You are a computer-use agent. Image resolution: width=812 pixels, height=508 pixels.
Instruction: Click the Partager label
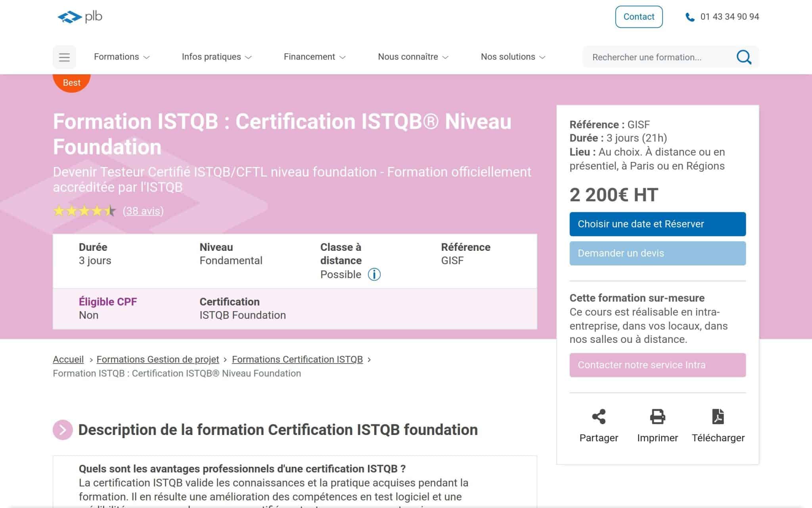click(x=599, y=438)
